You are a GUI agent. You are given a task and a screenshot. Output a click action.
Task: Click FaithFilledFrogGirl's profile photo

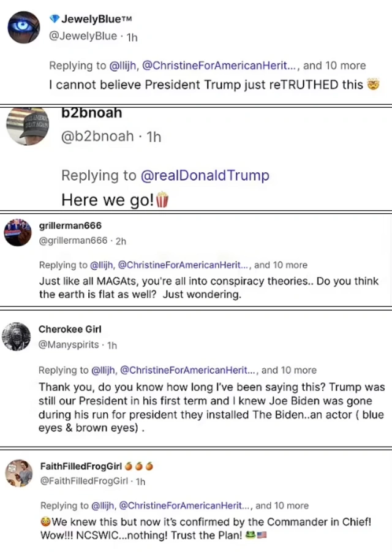[18, 473]
